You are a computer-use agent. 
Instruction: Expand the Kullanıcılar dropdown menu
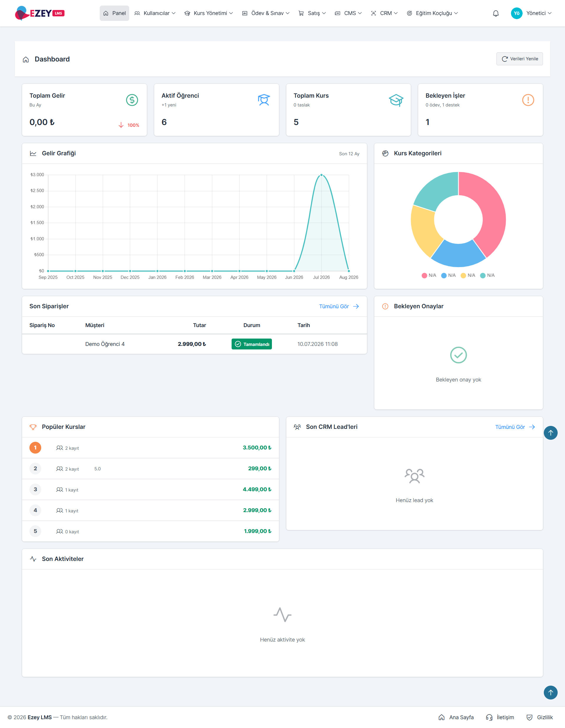(x=155, y=13)
